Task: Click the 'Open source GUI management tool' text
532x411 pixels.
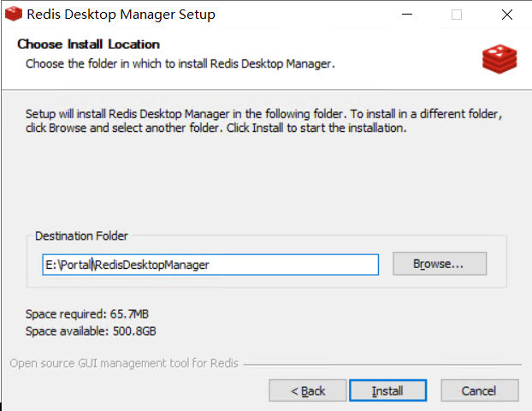Action: [x=124, y=363]
